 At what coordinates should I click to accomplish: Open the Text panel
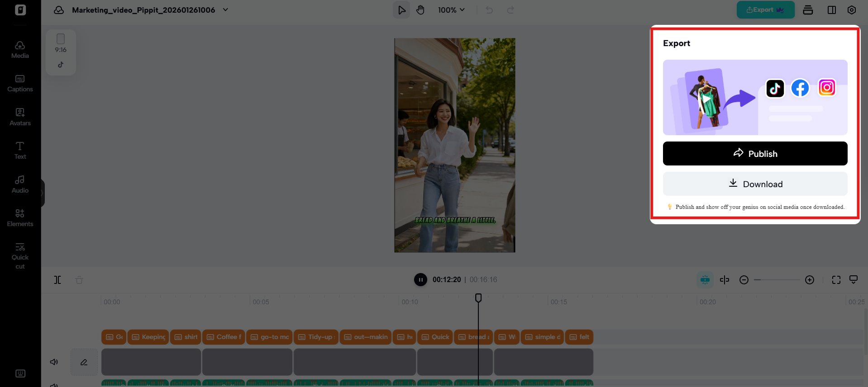pos(20,151)
